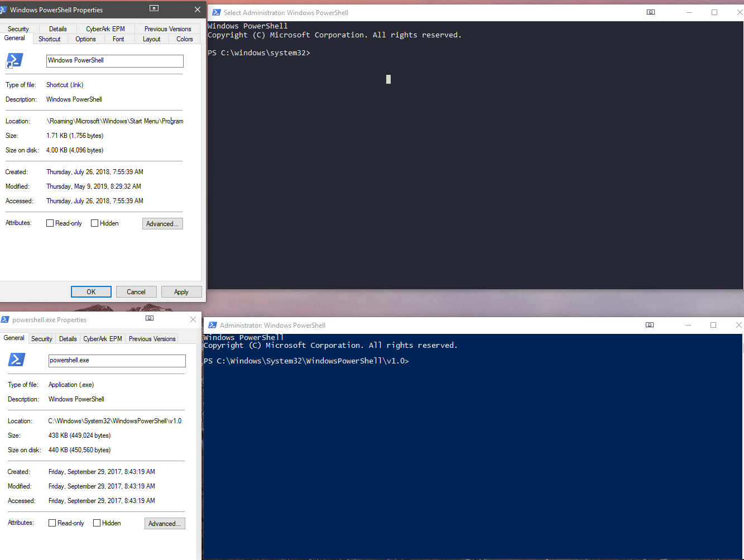Check the Hidden attribute for powershell.exe

click(96, 523)
